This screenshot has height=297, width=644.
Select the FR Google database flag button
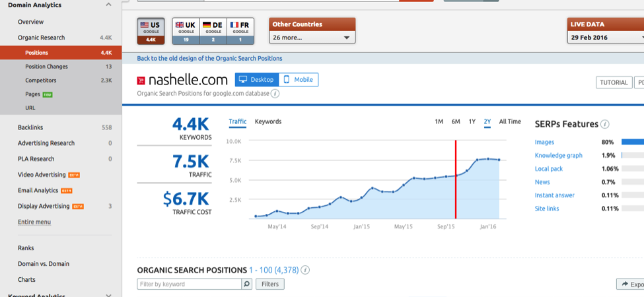240,31
